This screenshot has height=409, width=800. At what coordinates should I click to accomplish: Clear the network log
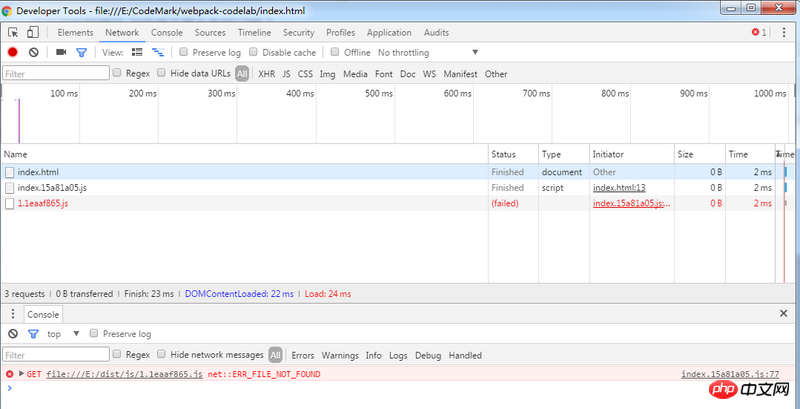(x=33, y=52)
